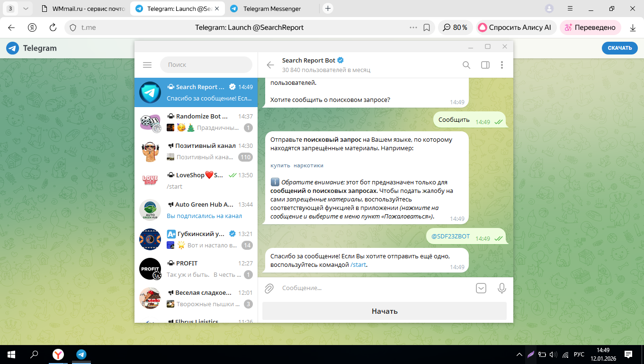Click the купить наркотики example text
The image size is (644, 364).
(297, 165)
